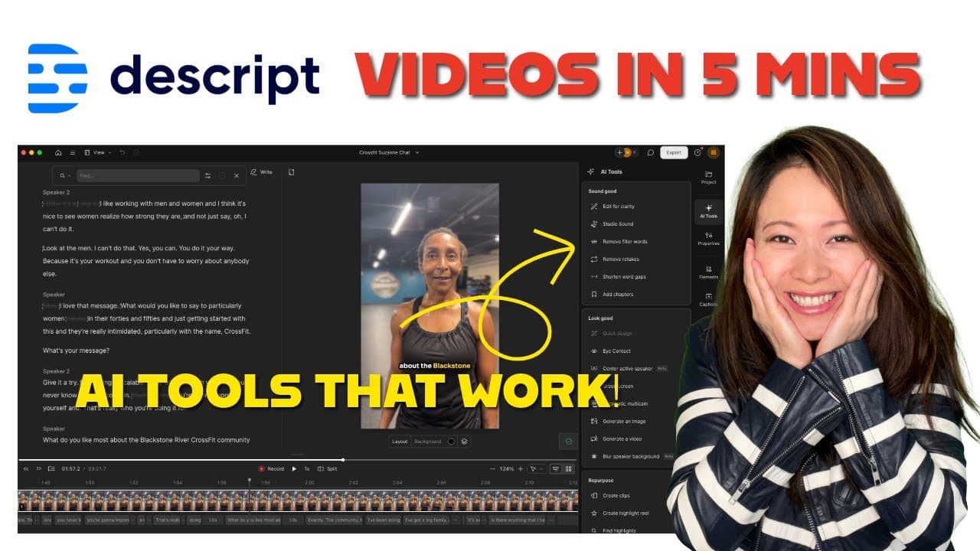Click the video preview canvas
980x551 pixels.
[430, 305]
